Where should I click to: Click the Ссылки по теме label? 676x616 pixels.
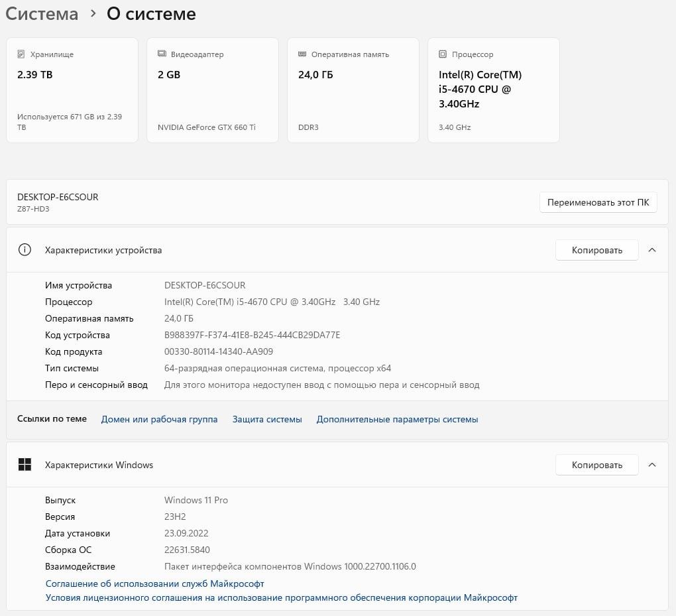[x=52, y=419]
